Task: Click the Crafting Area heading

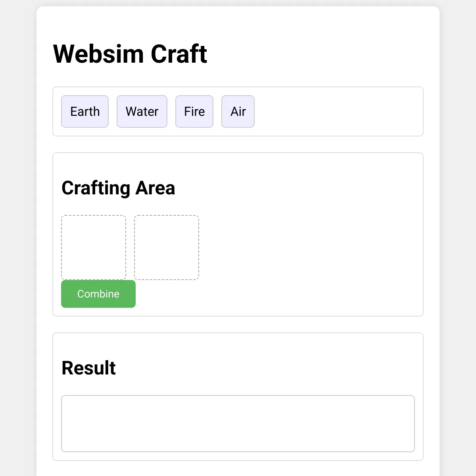Action: click(118, 188)
